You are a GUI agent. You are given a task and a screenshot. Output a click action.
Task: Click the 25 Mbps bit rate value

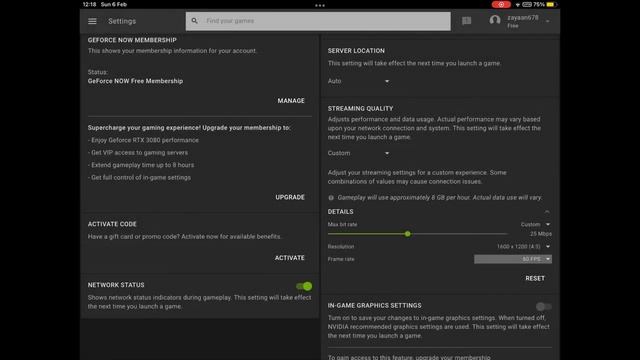click(541, 234)
